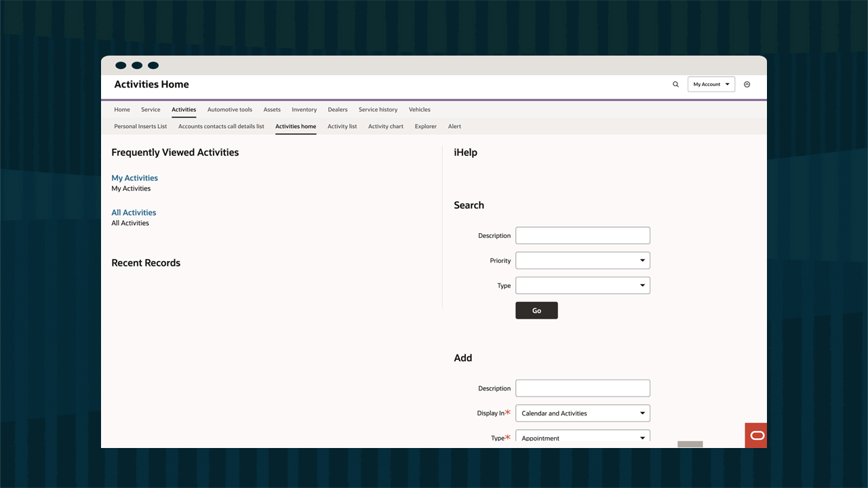Viewport: 868px width, 488px height.
Task: Open the All Activities link
Action: click(x=134, y=212)
